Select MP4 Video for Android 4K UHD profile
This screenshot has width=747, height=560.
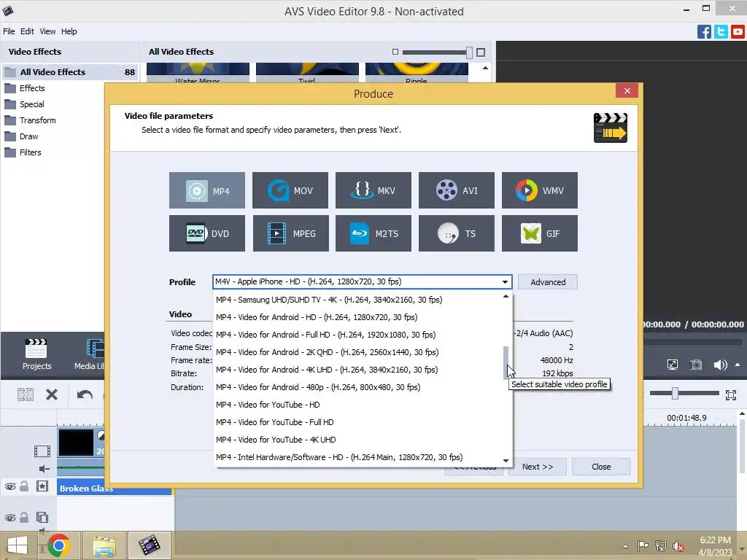point(359,370)
